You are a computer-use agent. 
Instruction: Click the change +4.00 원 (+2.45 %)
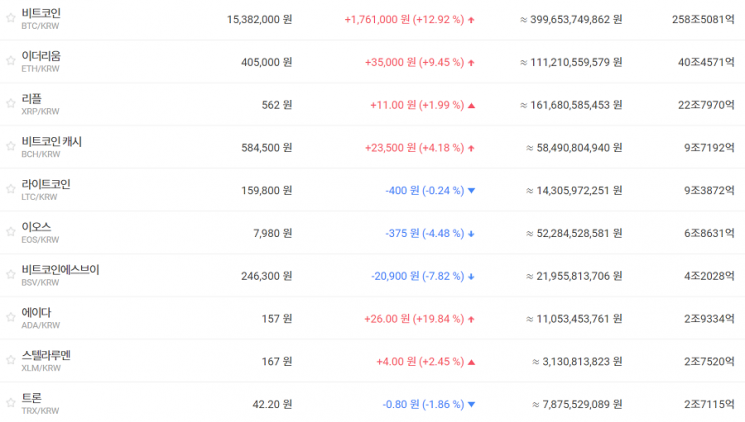click(x=420, y=362)
